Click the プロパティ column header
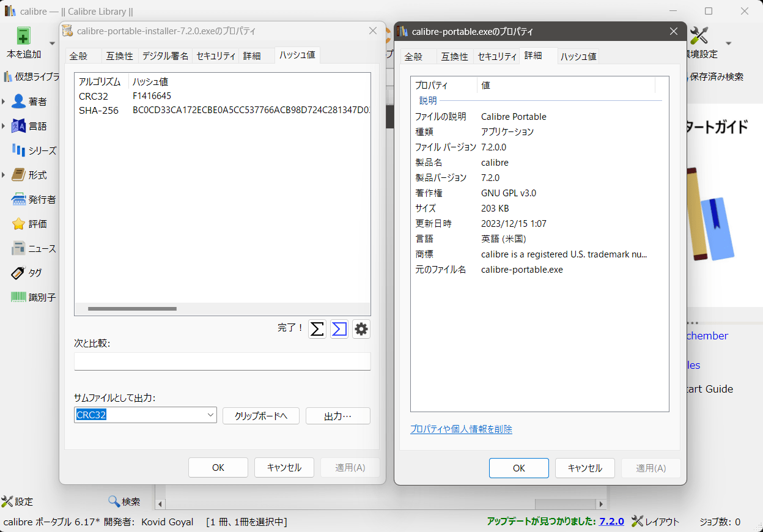 coord(444,85)
